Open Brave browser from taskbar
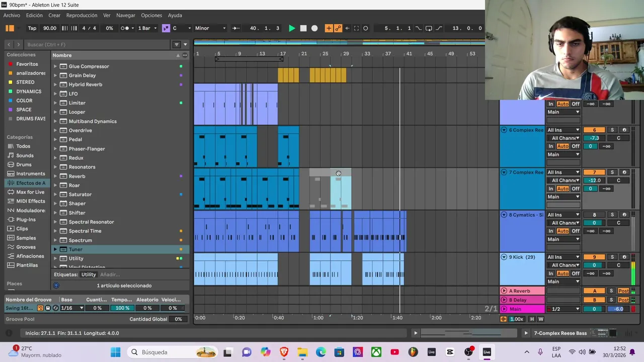644x362 pixels. tap(284, 352)
